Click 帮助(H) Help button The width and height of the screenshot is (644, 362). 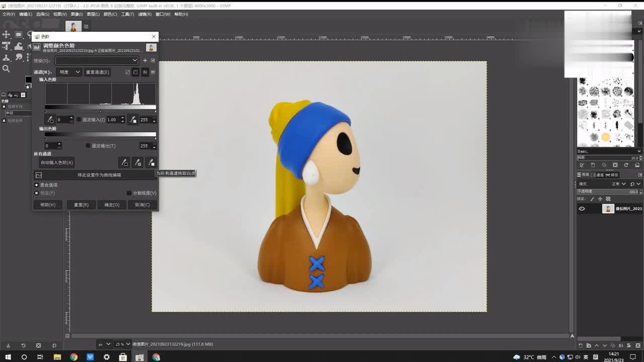click(48, 205)
